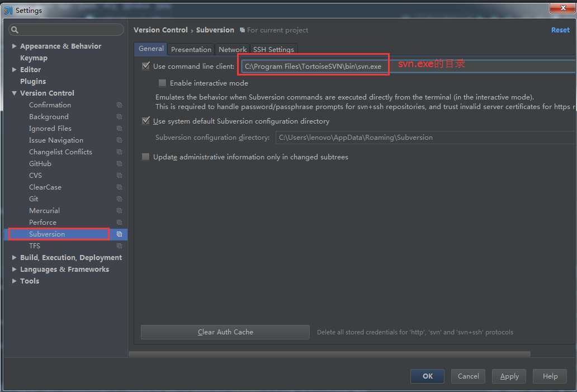Click the Subversion configuration directory field
This screenshot has height=392, width=577.
coord(425,138)
